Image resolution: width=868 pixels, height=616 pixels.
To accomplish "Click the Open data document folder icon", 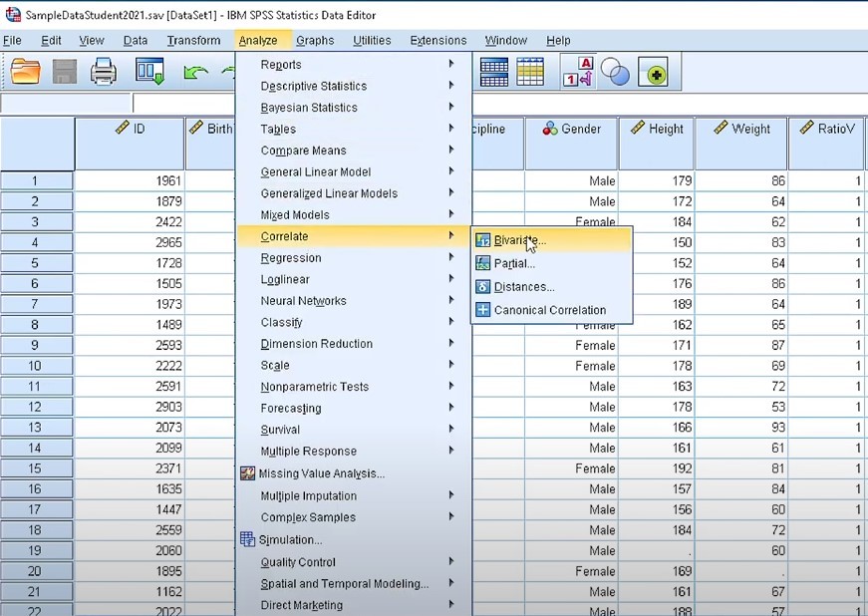I will pos(26,72).
